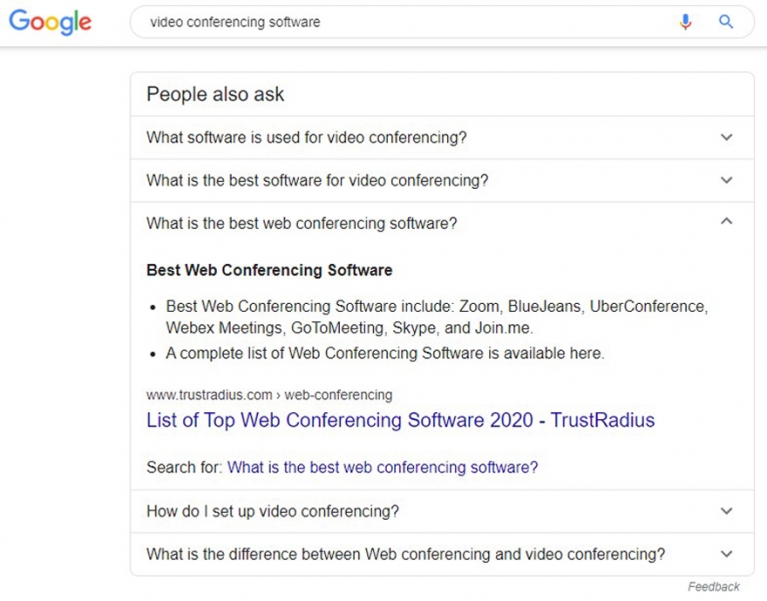Click the Feedback link
This screenshot has height=601, width=767.
[x=714, y=587]
